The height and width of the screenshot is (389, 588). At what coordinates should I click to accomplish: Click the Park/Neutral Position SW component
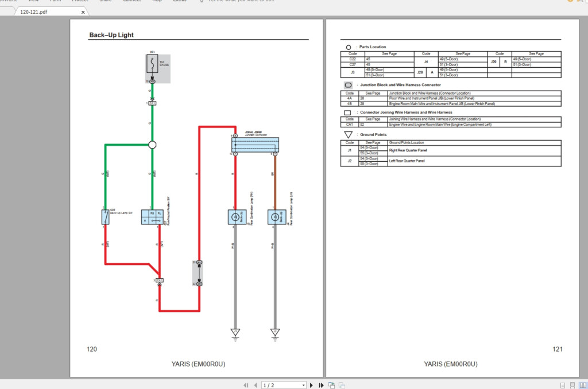[x=152, y=217]
